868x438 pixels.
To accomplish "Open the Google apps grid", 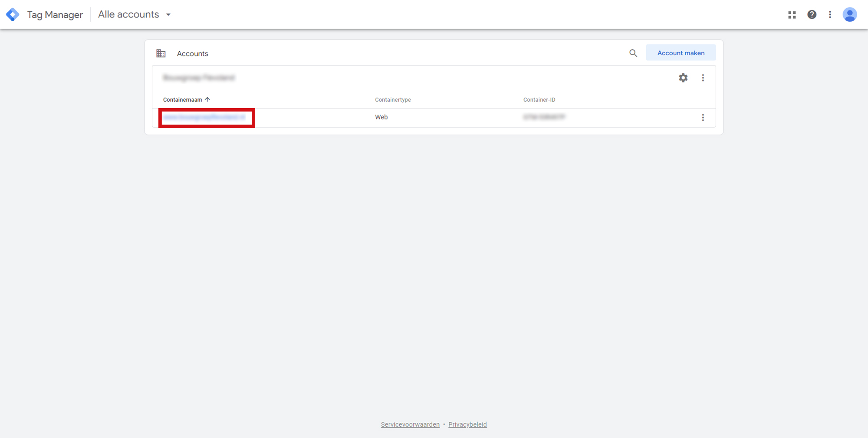I will coord(792,15).
